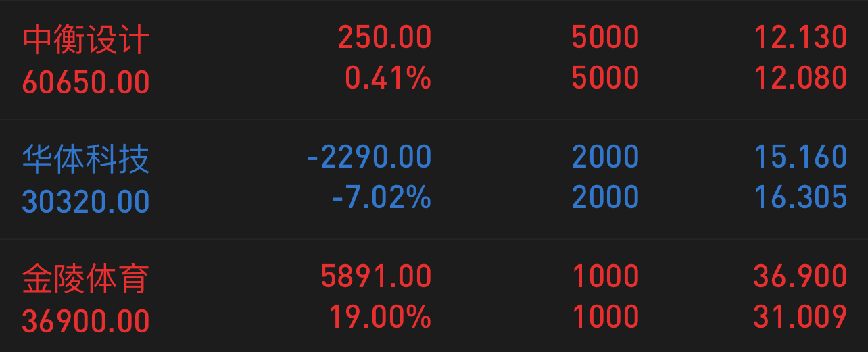Select cost price 12.080
868x352 pixels.
click(x=800, y=78)
